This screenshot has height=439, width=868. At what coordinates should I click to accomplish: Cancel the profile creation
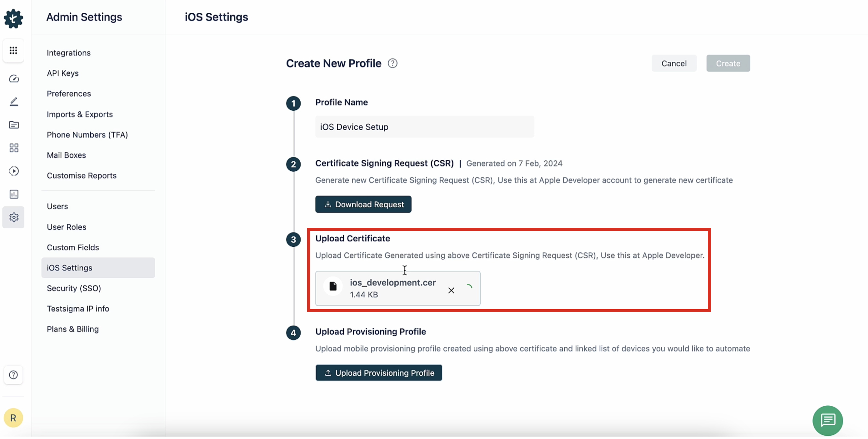[x=674, y=63]
